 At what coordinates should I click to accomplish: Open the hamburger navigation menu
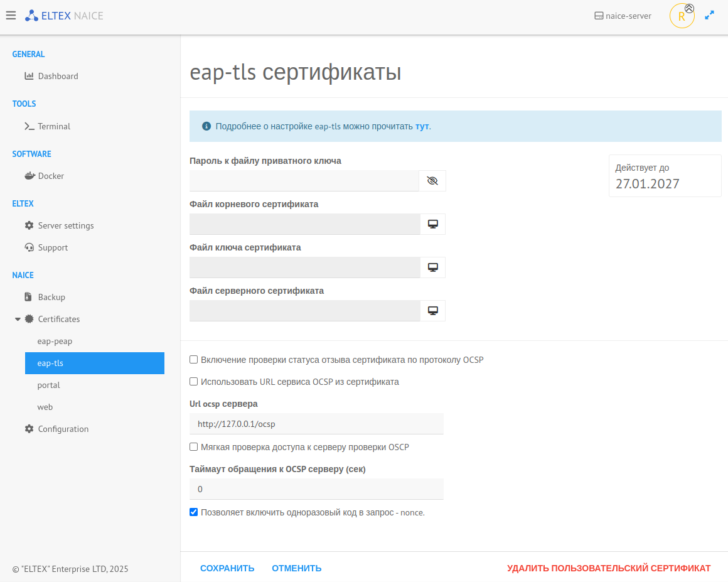click(x=11, y=16)
